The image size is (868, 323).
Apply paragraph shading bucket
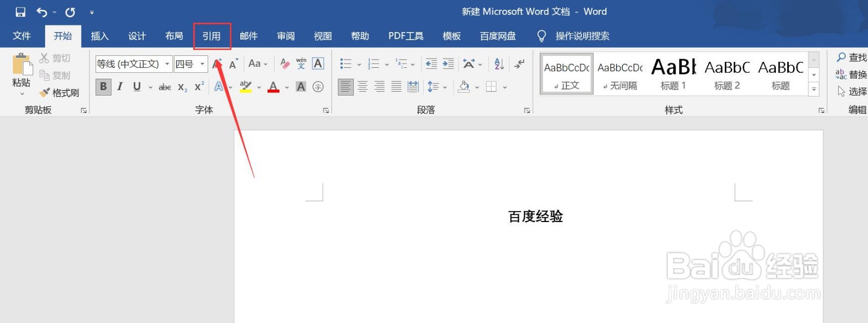point(464,86)
